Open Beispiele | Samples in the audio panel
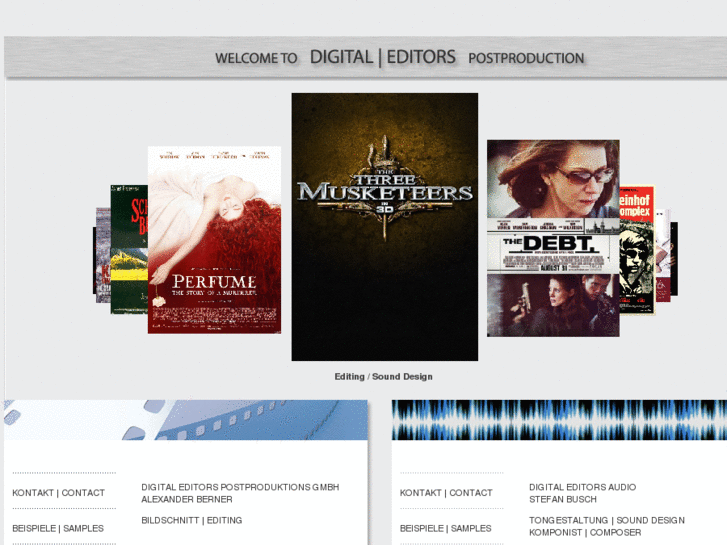The image size is (727, 545). tap(446, 528)
